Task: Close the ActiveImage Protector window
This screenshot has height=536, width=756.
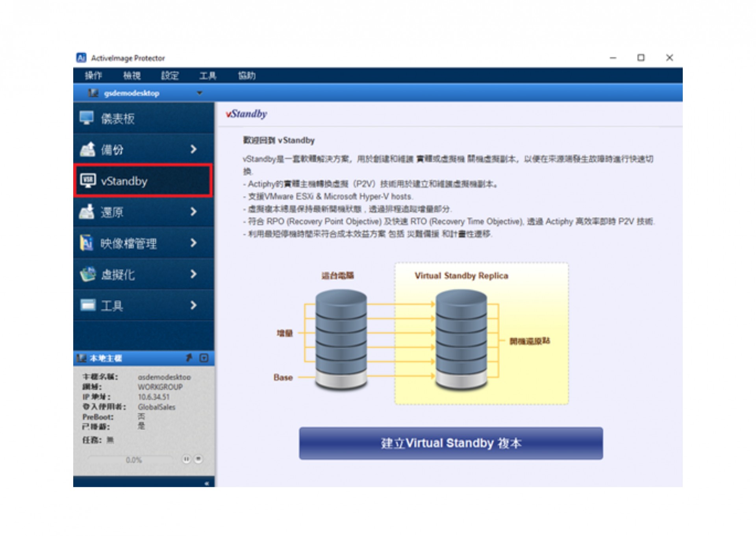Action: [669, 58]
